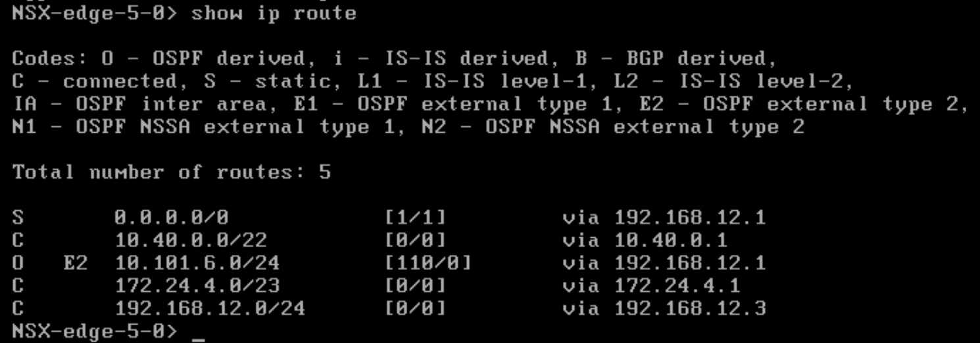Click 'OSPF NSSA external type 2' text
The height and width of the screenshot is (343, 980).
tap(645, 127)
